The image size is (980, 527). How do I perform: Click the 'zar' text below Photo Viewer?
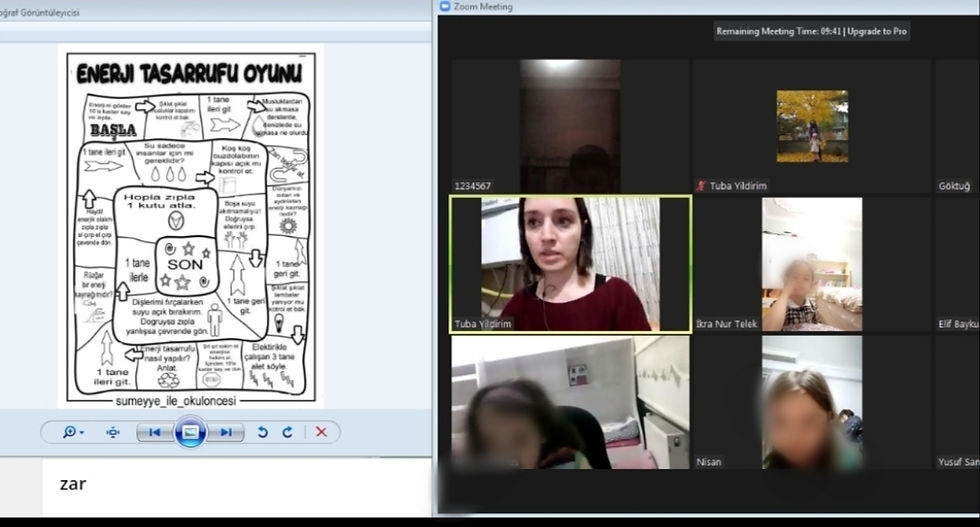coord(73,484)
